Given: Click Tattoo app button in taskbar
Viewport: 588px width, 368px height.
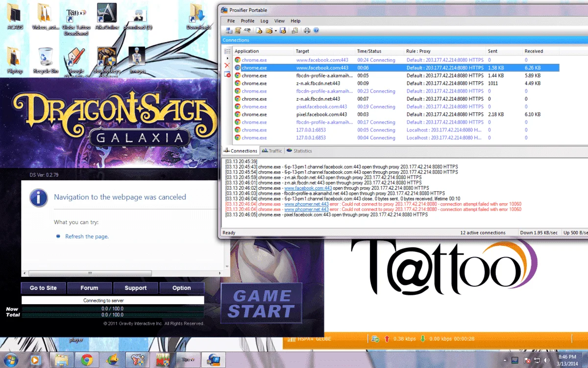Looking at the screenshot, I should coord(187,360).
